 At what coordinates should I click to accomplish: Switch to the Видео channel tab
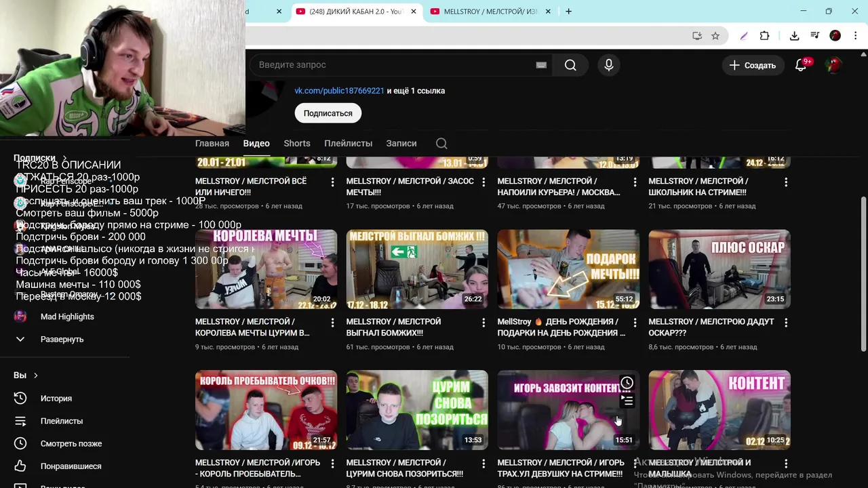point(256,143)
